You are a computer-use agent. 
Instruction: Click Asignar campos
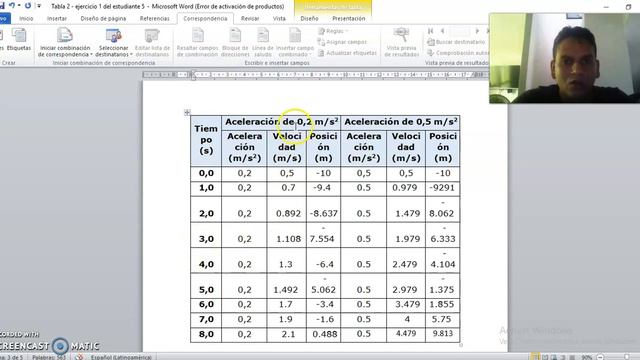coord(342,42)
